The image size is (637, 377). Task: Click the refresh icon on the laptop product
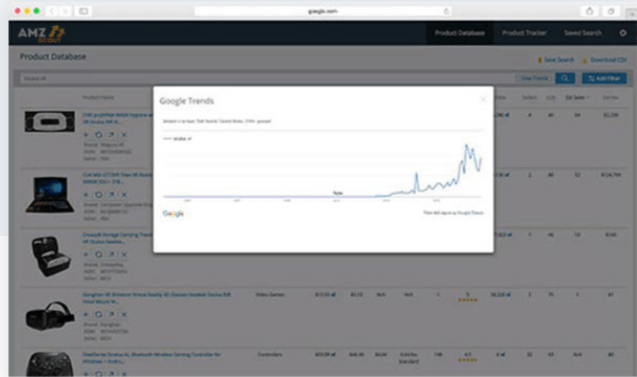pos(98,195)
